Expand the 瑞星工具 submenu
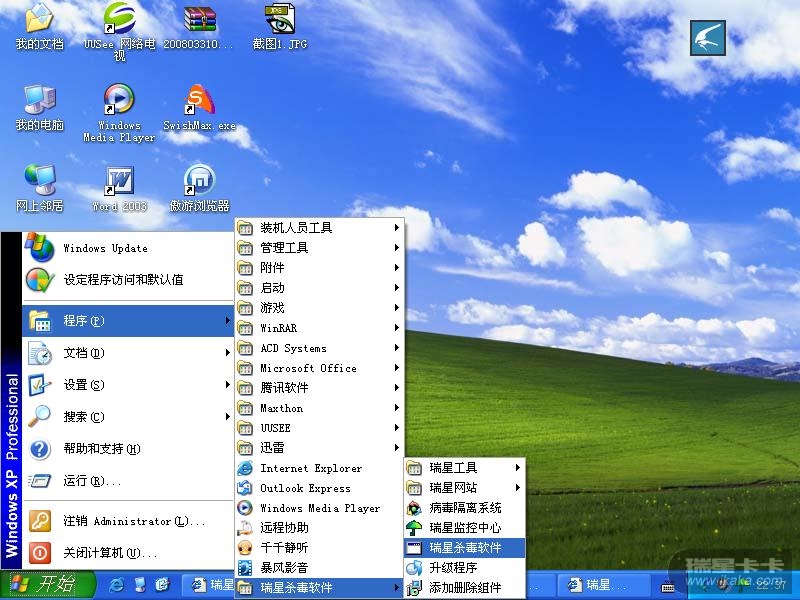This screenshot has width=800, height=600. (x=464, y=467)
